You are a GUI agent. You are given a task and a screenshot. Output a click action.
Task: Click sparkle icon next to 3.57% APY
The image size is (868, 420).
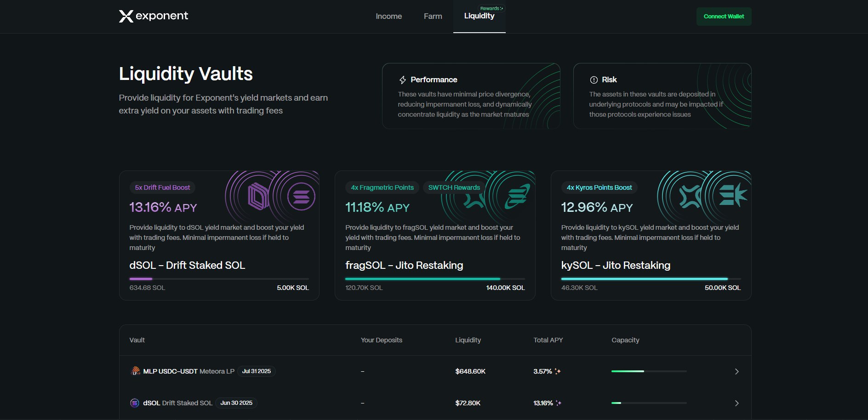pos(558,371)
